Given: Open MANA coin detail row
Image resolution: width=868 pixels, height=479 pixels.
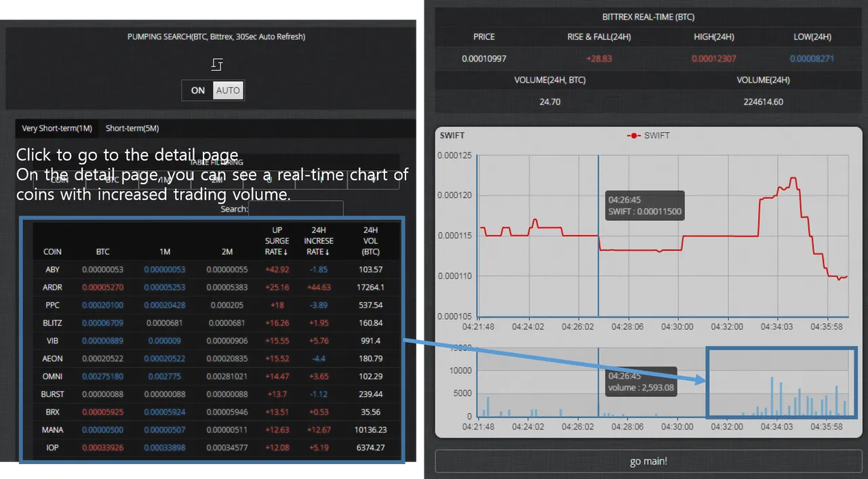Looking at the screenshot, I should tap(216, 430).
